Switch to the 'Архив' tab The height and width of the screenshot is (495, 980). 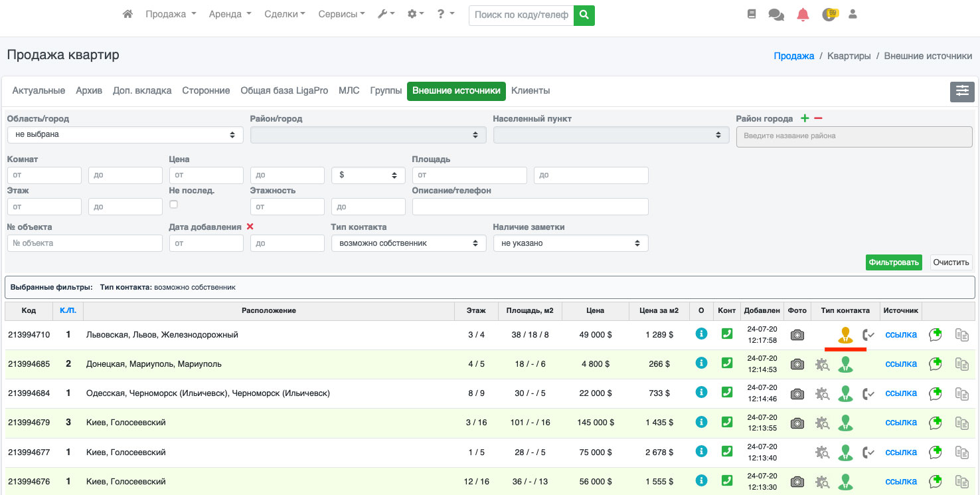[89, 90]
